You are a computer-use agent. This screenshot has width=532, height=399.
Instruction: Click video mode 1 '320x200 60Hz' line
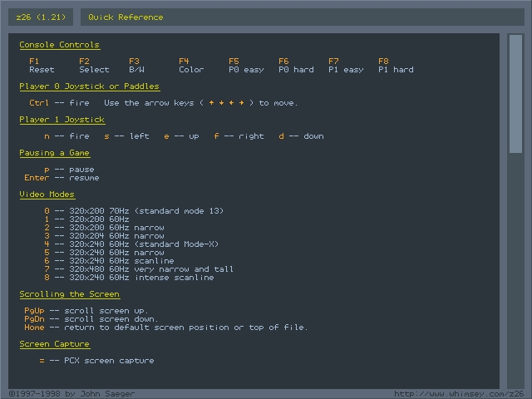86,219
